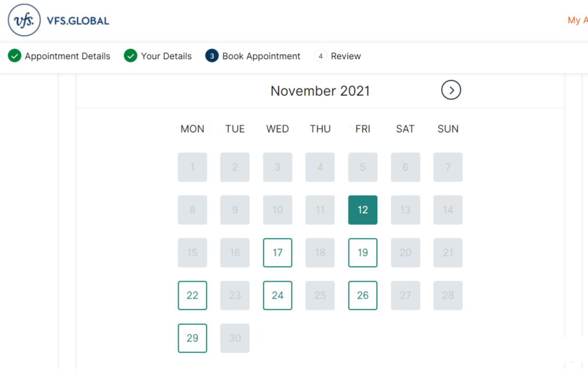588x369 pixels.
Task: Go to next month using arrow icon
Action: pos(451,90)
